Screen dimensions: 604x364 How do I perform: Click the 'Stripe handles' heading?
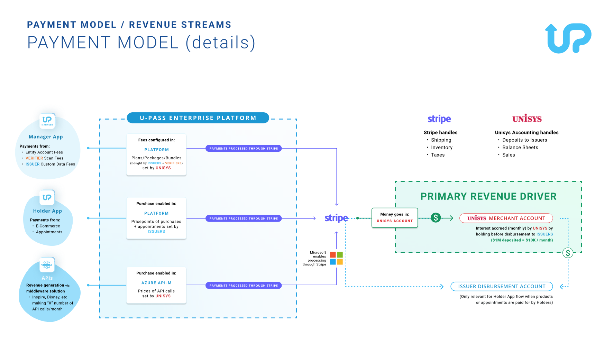[440, 132]
